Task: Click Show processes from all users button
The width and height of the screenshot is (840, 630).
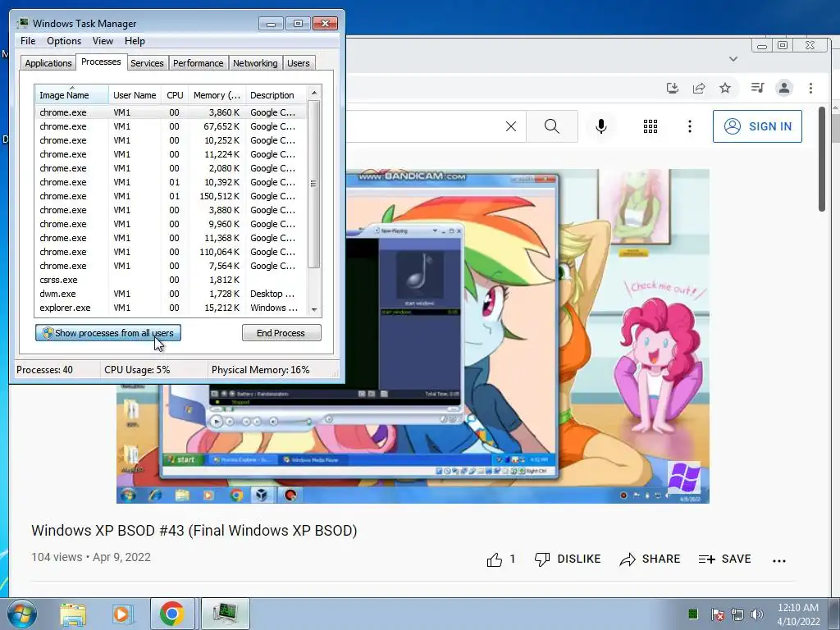Action: [x=108, y=333]
